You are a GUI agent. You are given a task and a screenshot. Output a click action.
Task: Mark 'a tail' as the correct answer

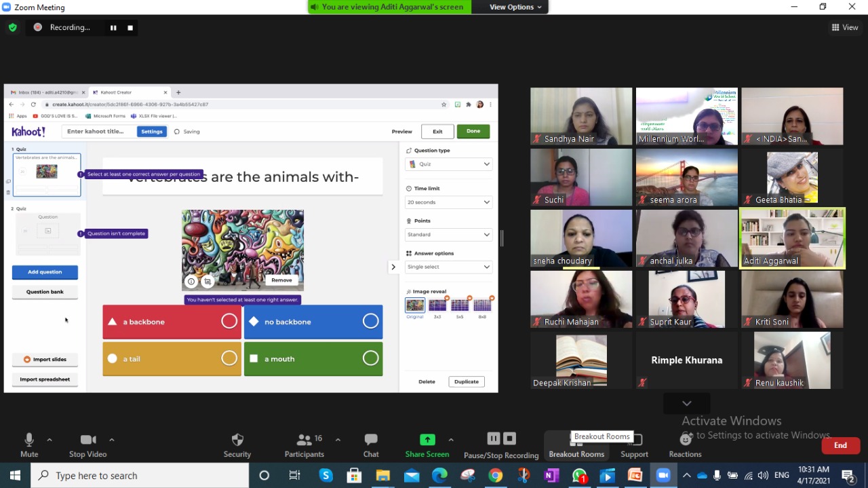point(229,358)
